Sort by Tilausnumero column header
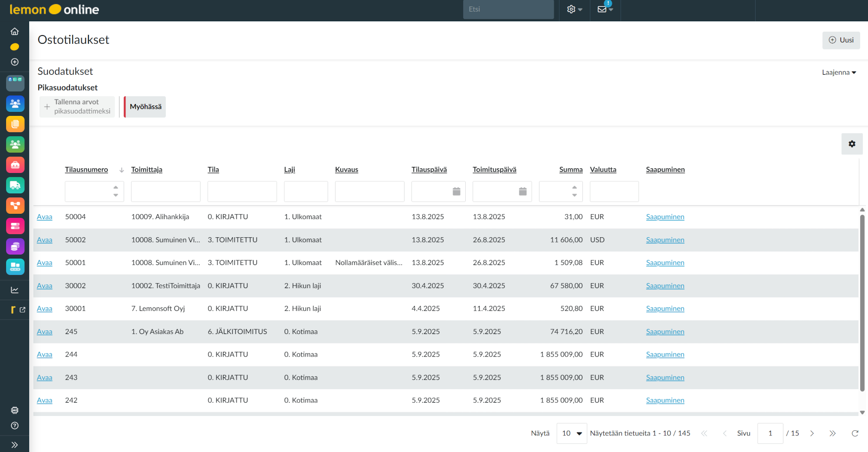 [86, 170]
